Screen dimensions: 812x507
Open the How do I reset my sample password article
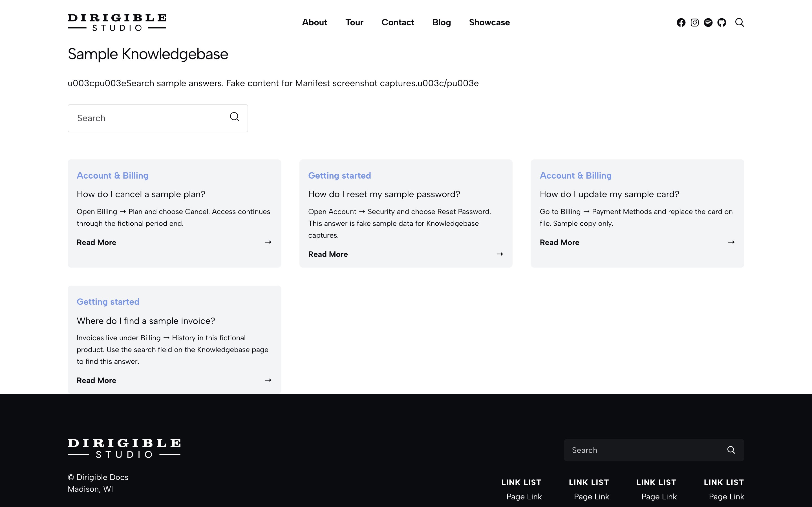[x=384, y=194]
